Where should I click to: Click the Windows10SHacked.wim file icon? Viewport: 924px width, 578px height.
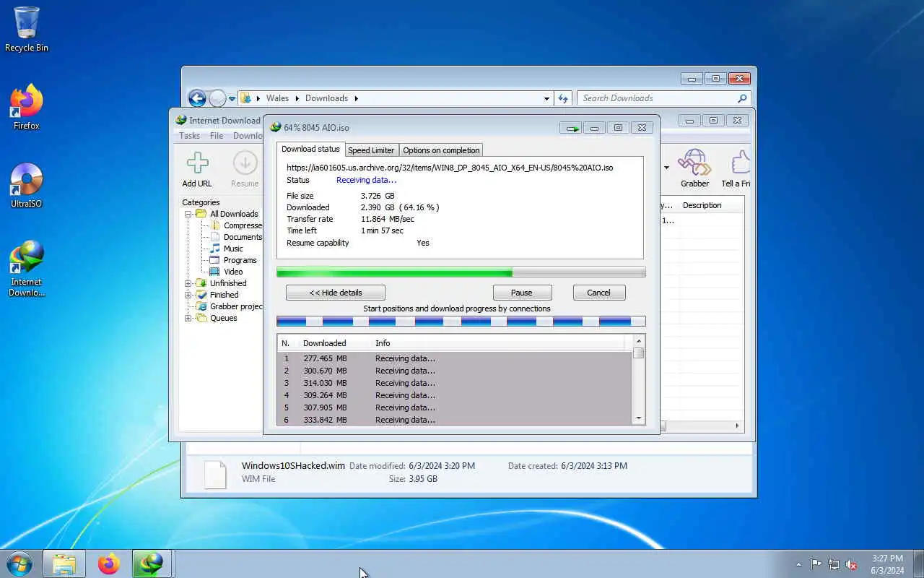[215, 475]
